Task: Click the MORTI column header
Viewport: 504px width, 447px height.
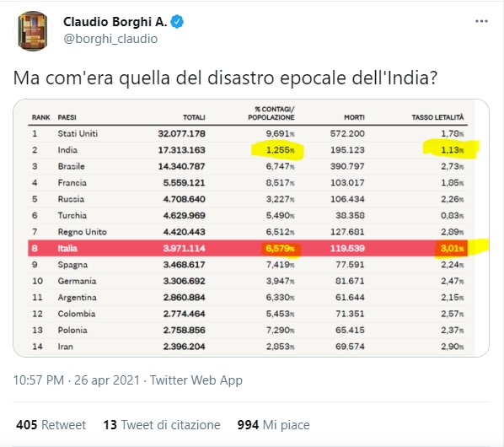Action: (x=354, y=117)
